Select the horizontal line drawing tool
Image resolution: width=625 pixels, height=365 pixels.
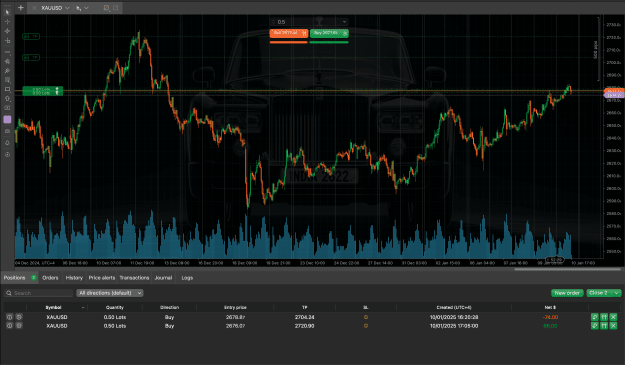click(7, 52)
